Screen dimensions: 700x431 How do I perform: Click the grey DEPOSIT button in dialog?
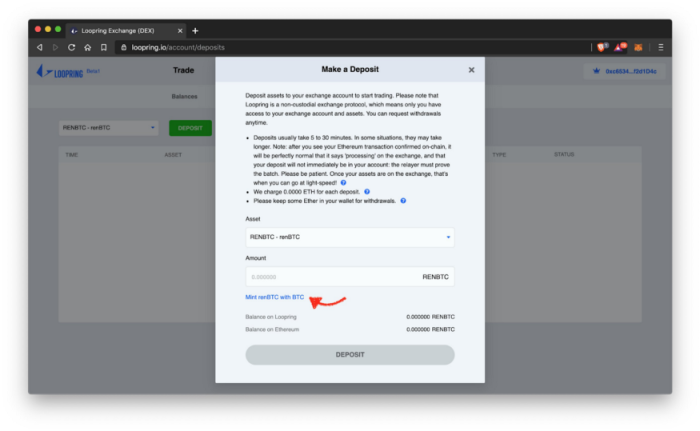[x=350, y=355]
